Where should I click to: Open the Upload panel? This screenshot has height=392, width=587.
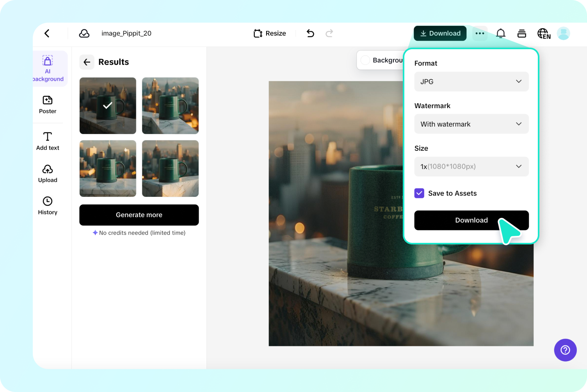click(48, 173)
